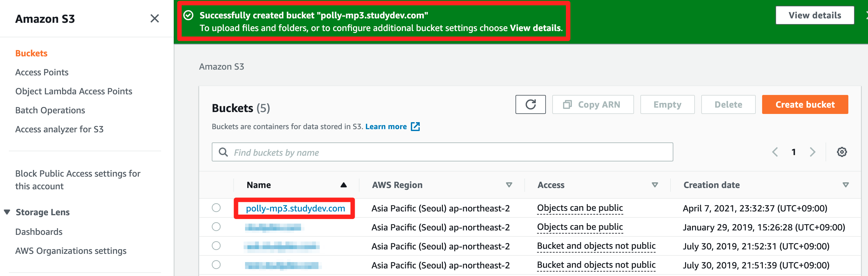Open AWS Organizations settings
Viewport: 868px width, 276px height.
coord(71,251)
